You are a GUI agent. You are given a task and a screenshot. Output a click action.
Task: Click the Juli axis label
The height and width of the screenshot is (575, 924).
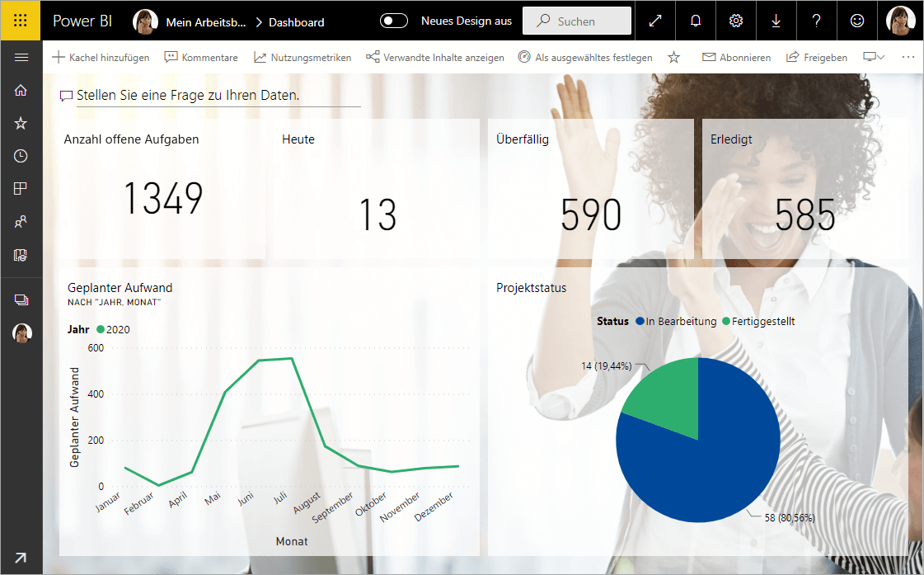click(x=281, y=497)
